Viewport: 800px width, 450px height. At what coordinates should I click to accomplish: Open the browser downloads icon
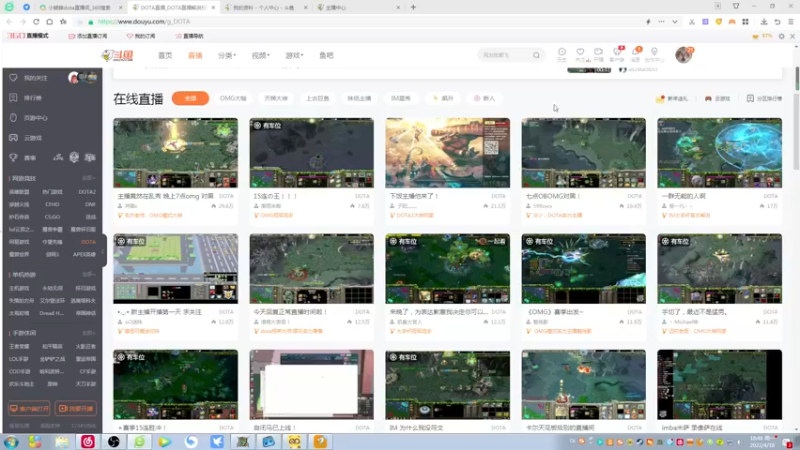click(x=764, y=22)
